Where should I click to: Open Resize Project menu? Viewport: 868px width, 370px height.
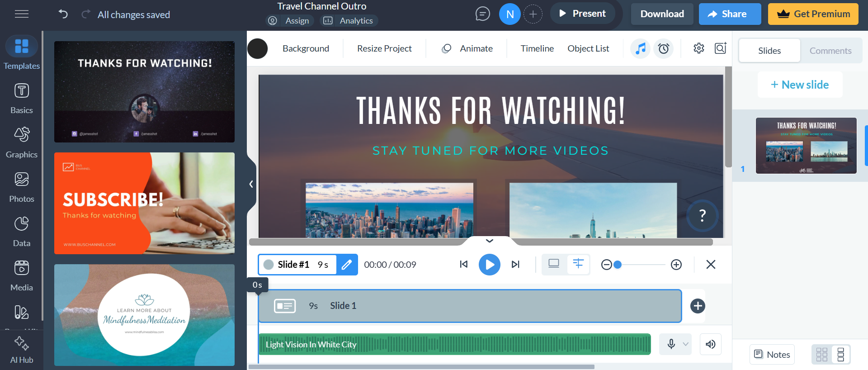[x=384, y=48]
